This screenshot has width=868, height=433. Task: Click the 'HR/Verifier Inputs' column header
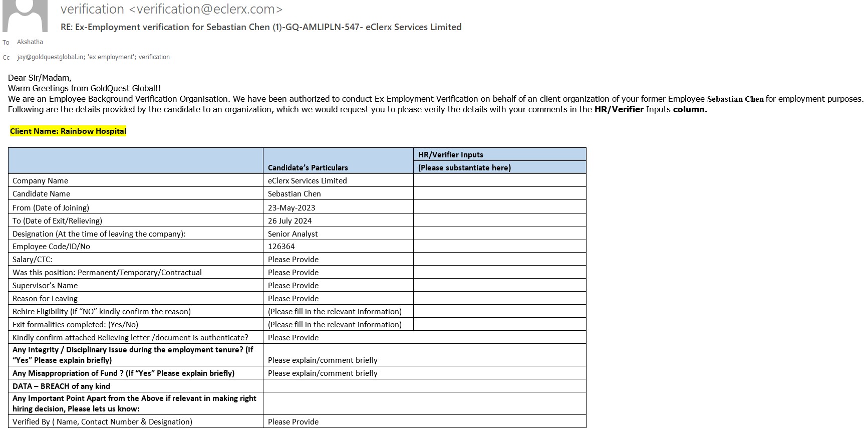pyautogui.click(x=451, y=154)
